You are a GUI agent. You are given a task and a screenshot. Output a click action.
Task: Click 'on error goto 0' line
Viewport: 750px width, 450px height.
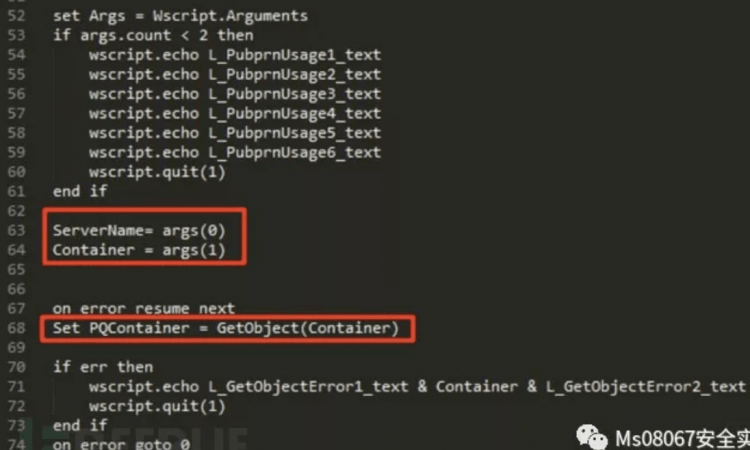pos(121,444)
